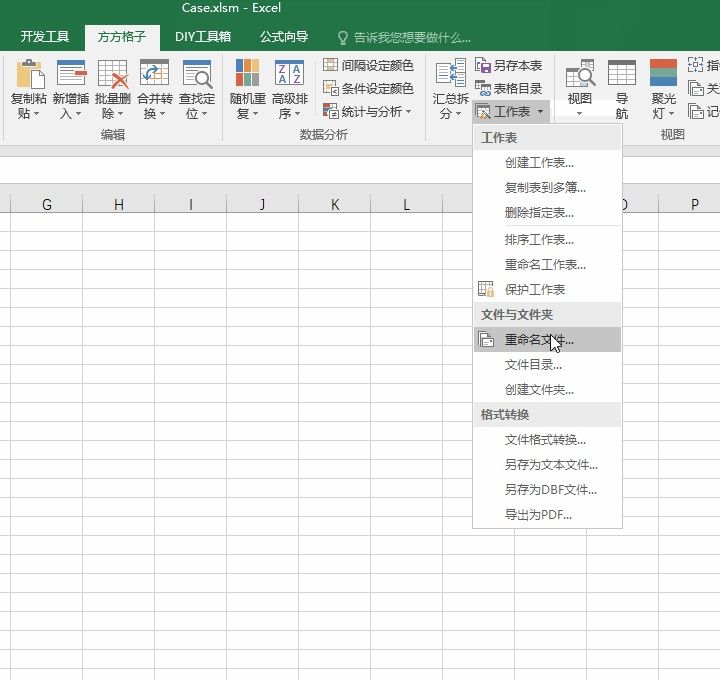Click the 查找定位 find locate icon
The image size is (720, 680).
(197, 74)
